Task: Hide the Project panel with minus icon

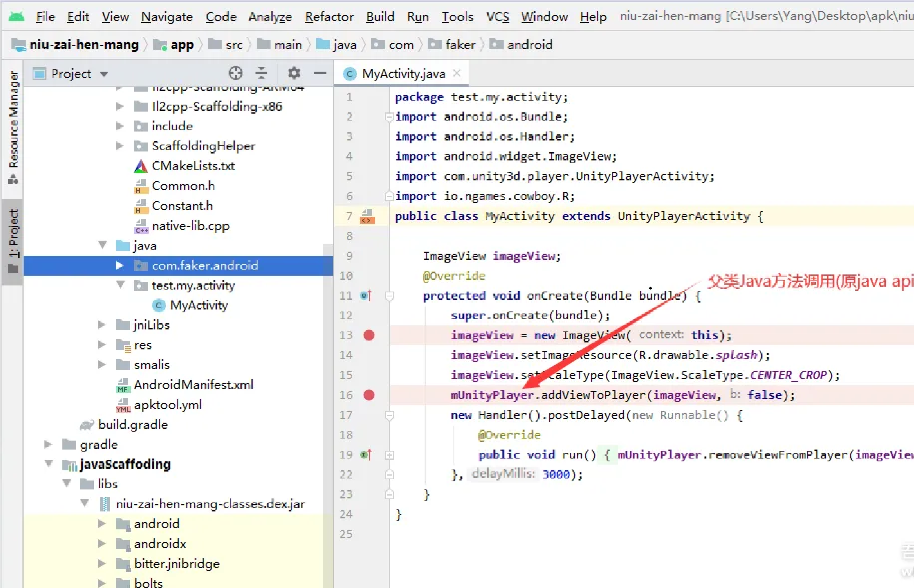Action: pos(320,73)
